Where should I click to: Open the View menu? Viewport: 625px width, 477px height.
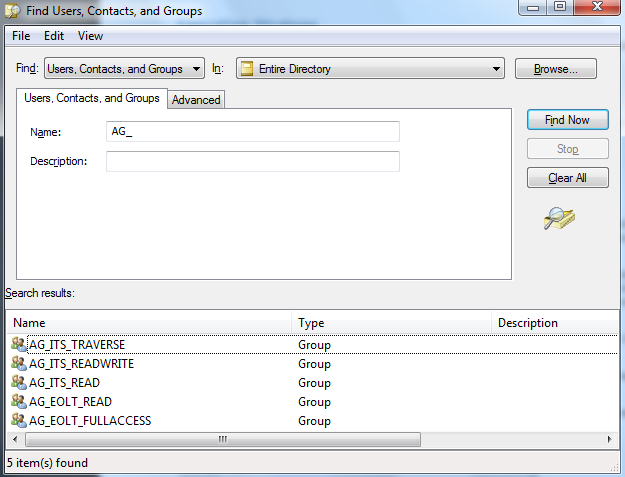click(90, 36)
